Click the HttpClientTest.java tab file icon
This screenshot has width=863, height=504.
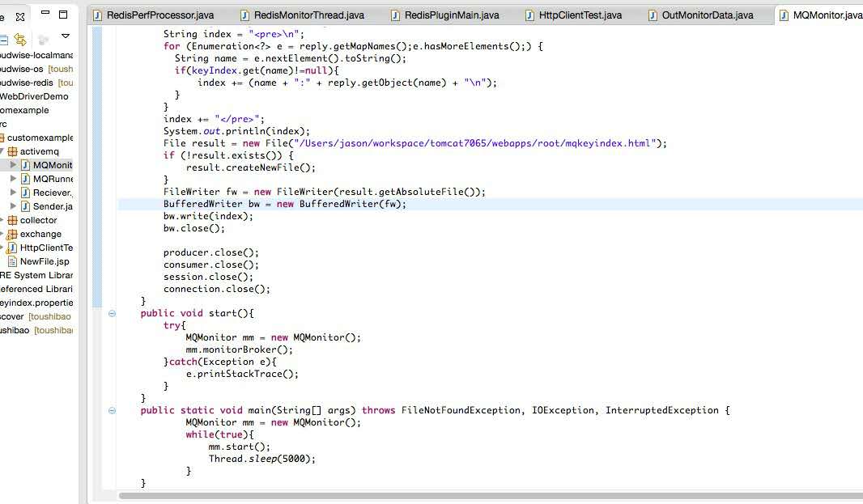(x=529, y=15)
